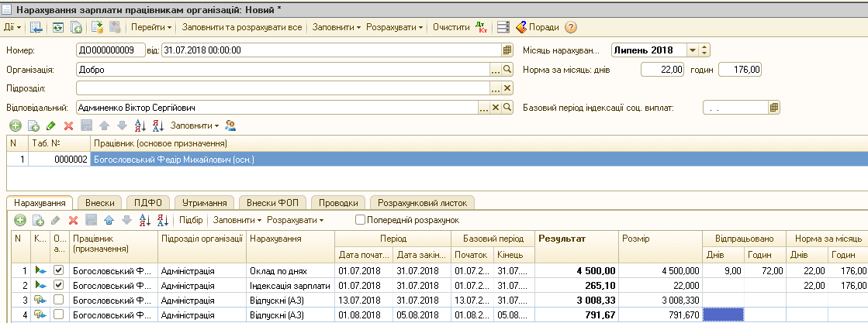Expand the top toolbar Заповнити dropdown
This screenshot has height=323, width=868.
coord(337,27)
